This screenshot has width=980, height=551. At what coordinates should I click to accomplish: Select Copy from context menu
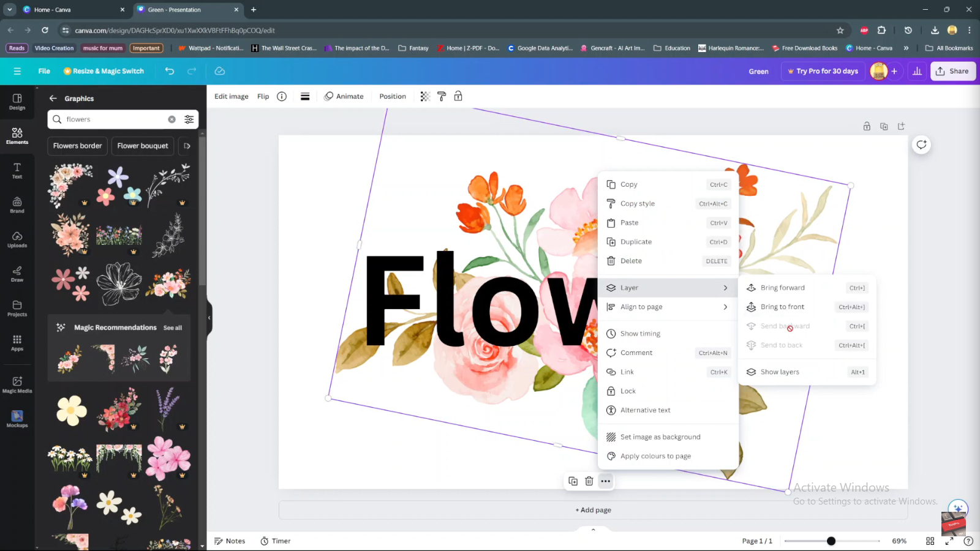668,184
